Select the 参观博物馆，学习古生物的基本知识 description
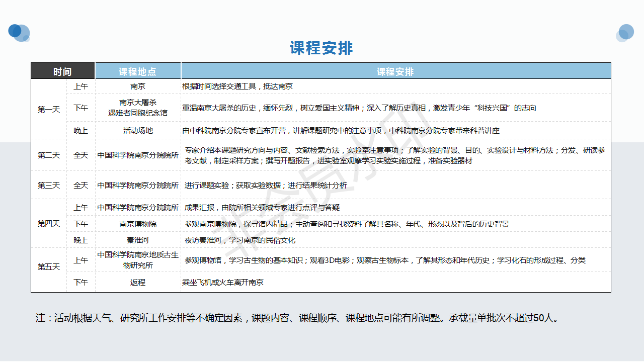Screen dimensions: 644x362 (385, 260)
